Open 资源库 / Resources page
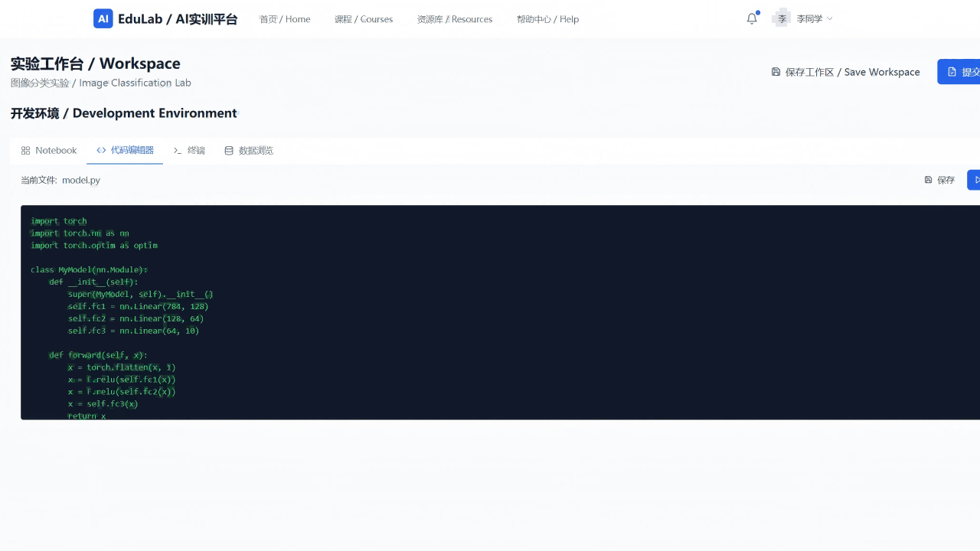The width and height of the screenshot is (980, 551). coord(455,19)
